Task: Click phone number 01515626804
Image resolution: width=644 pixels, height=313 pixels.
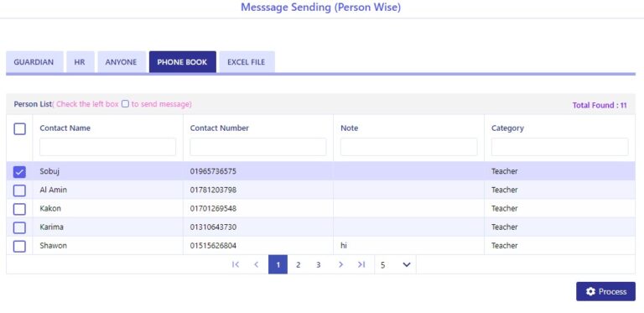Action: tap(213, 246)
